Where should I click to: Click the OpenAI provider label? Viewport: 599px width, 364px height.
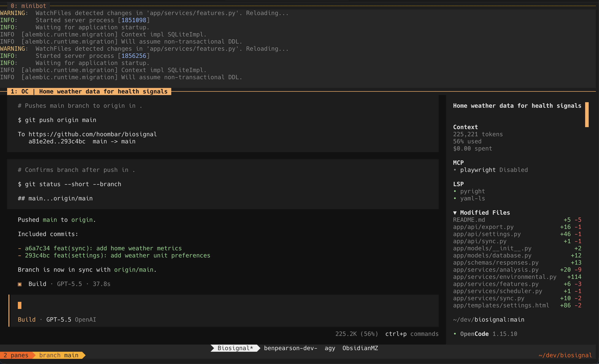click(86, 320)
